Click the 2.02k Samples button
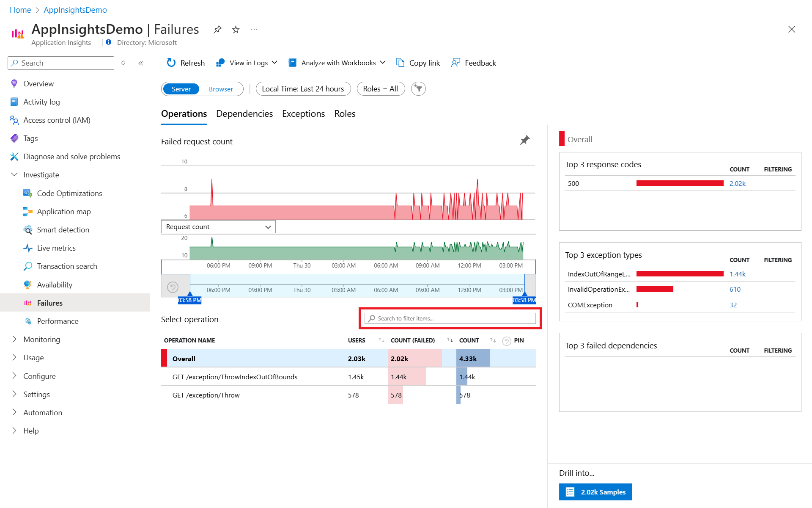This screenshot has width=812, height=508. point(595,492)
